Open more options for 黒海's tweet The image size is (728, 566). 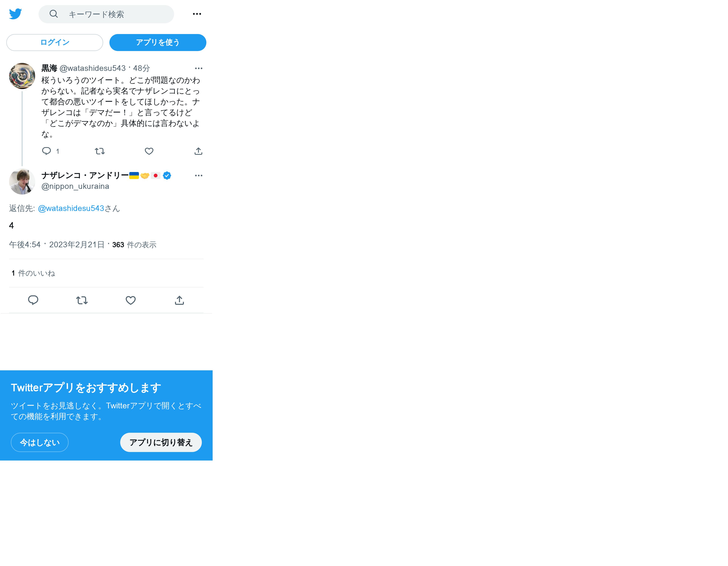click(x=199, y=68)
